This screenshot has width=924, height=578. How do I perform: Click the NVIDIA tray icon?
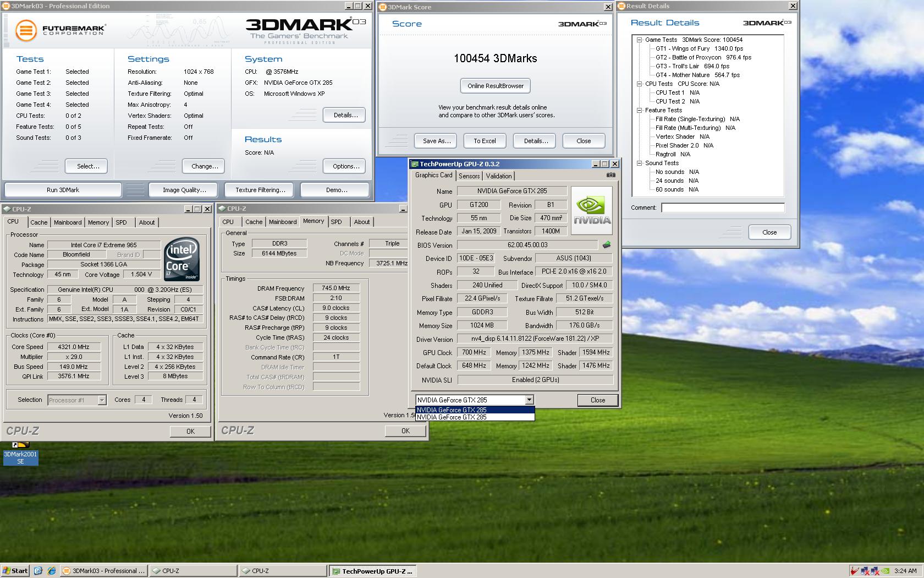[886, 571]
